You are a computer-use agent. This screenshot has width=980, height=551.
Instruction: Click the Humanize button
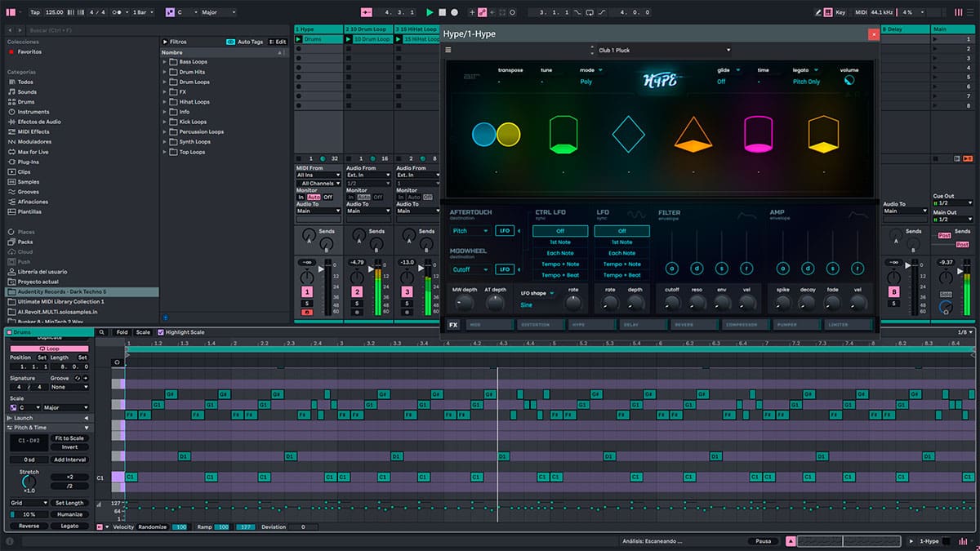click(x=69, y=514)
